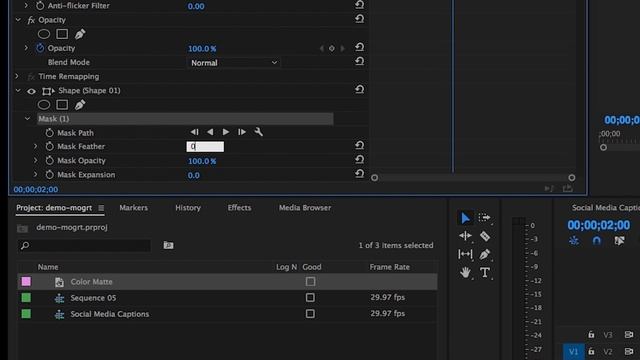The height and width of the screenshot is (360, 640).
Task: Select the Slip tool
Action: pyautogui.click(x=465, y=254)
